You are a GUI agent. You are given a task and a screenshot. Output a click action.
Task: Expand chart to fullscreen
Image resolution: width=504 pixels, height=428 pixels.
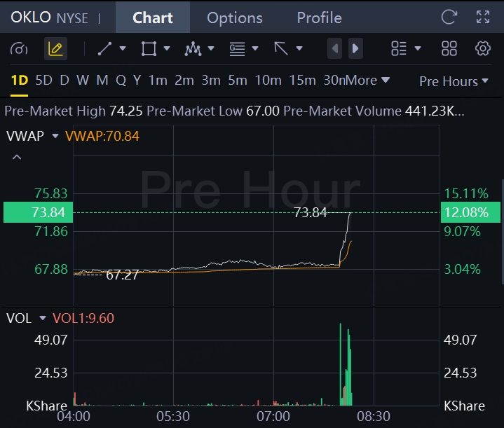pyautogui.click(x=483, y=17)
